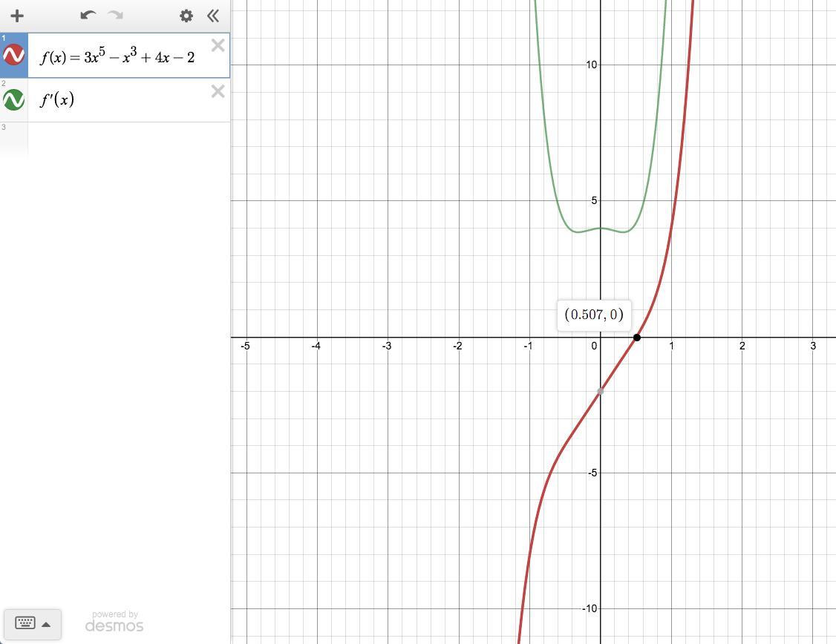Image resolution: width=836 pixels, height=644 pixels.
Task: Click y-axis label -5
Action: pyautogui.click(x=592, y=473)
